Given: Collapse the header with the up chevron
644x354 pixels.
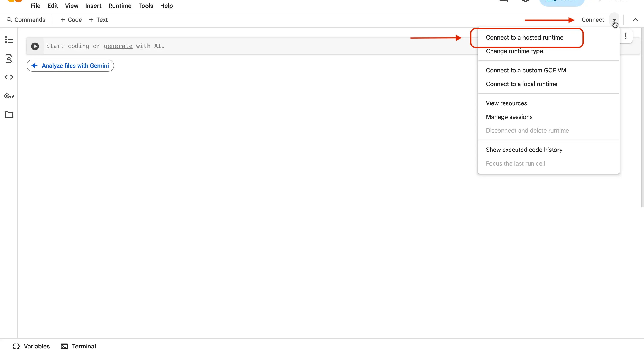Looking at the screenshot, I should coord(635,20).
